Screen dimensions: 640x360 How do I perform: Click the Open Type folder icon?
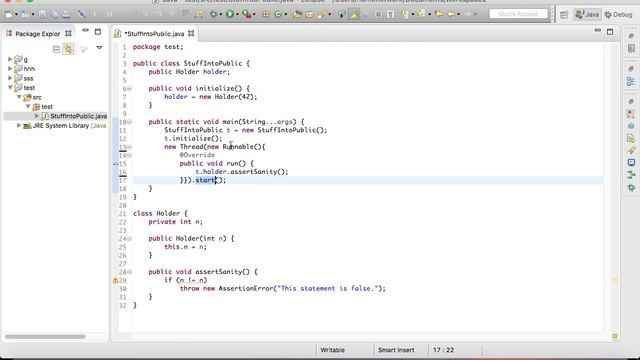(297, 14)
